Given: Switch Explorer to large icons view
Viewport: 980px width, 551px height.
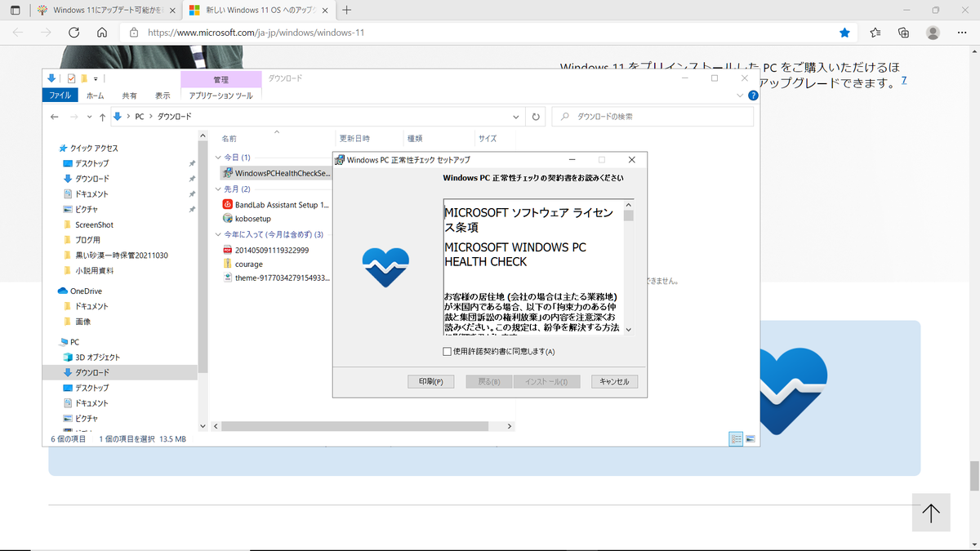Looking at the screenshot, I should (x=750, y=438).
